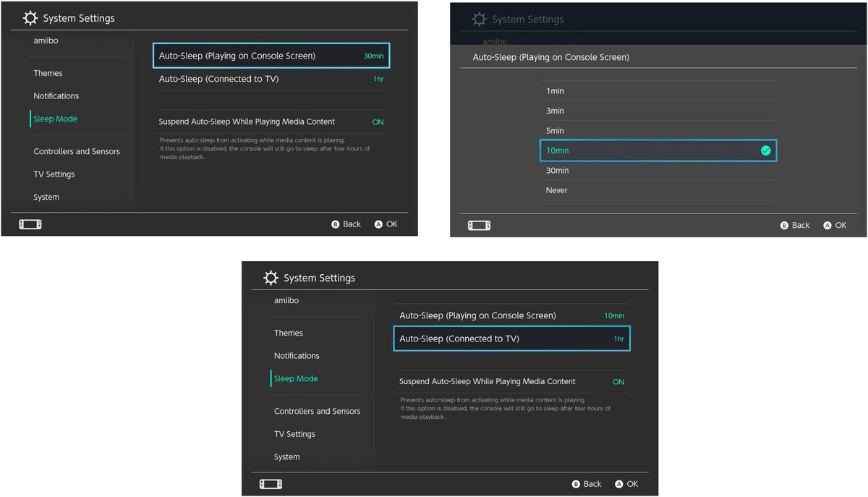The image size is (868, 497).
Task: Select Sleep Mode in the top-left screen sidebar
Action: [x=55, y=119]
